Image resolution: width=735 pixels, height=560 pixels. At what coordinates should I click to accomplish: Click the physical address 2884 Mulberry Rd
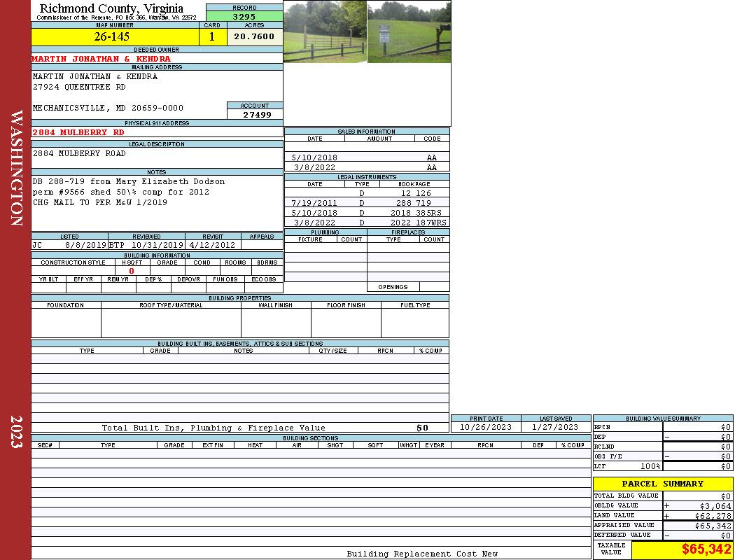pos(78,132)
